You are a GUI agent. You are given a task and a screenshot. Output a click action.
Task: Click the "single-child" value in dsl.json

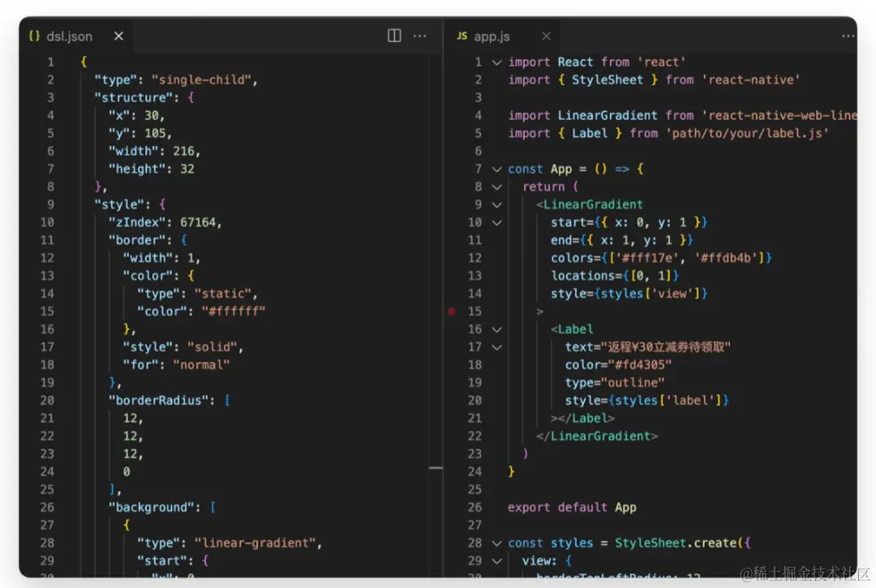click(x=201, y=79)
